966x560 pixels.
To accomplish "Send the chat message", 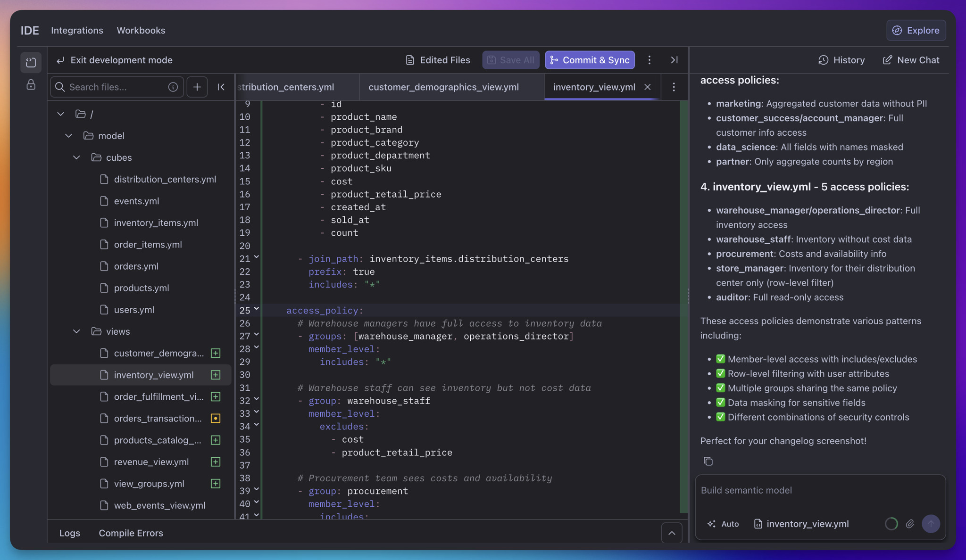I will pyautogui.click(x=931, y=524).
